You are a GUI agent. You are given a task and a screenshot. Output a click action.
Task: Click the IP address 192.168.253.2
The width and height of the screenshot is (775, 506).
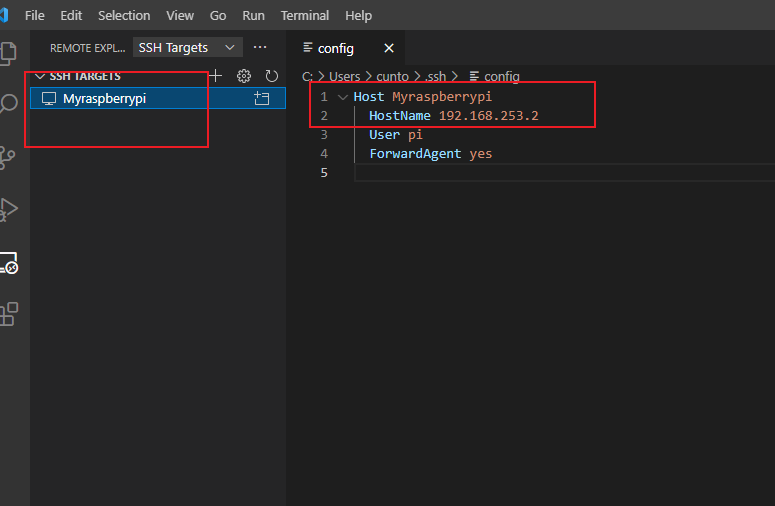(489, 116)
